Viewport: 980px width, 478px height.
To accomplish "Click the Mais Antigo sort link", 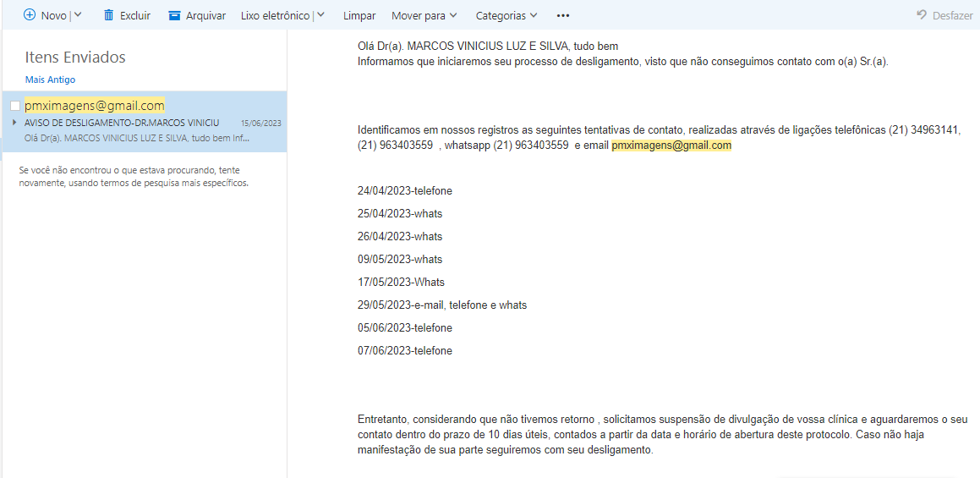I will click(x=51, y=80).
